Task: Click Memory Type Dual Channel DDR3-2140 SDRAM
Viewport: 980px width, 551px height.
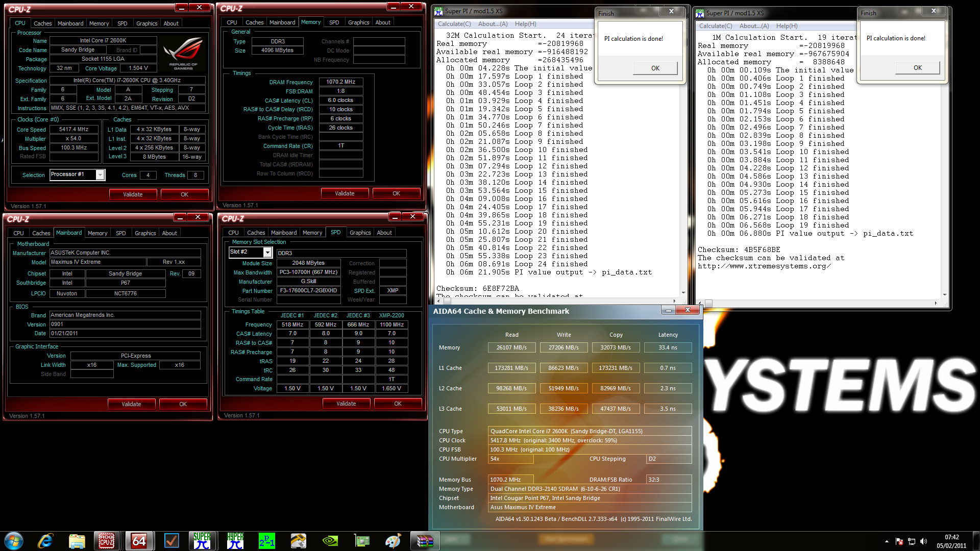Action: (x=590, y=489)
